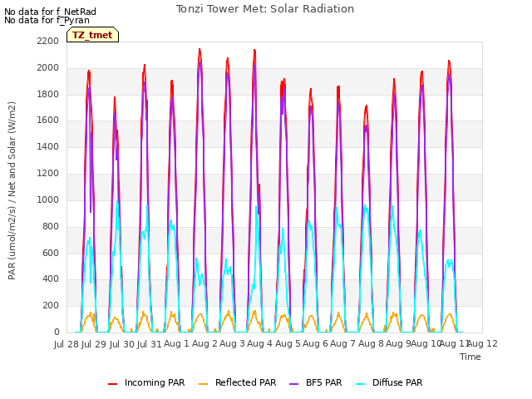The image size is (532, 399).
Task: Click the TZ_tmet label box
Action: coord(92,35)
